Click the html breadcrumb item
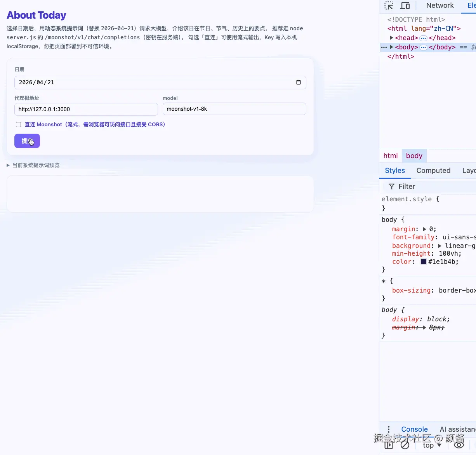Image resolution: width=476 pixels, height=455 pixels. tap(391, 156)
